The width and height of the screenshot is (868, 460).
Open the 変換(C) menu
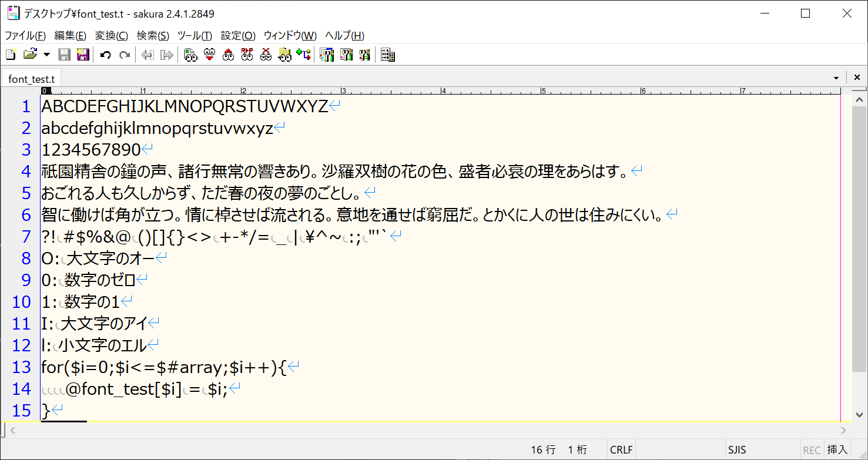112,36
